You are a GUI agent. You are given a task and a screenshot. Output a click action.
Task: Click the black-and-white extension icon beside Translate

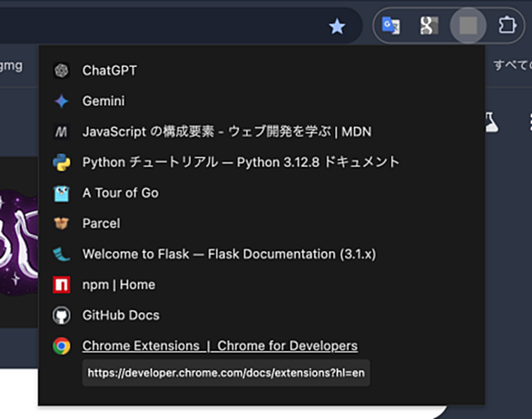[x=429, y=25]
